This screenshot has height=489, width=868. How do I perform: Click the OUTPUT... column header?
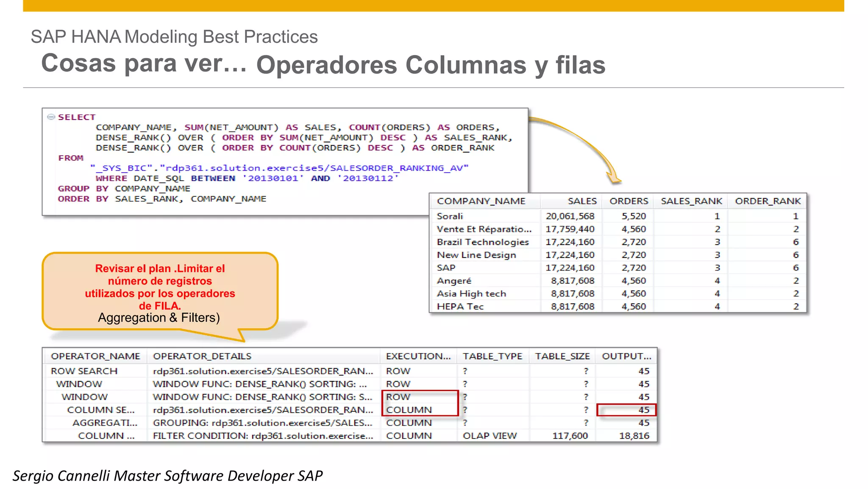pyautogui.click(x=626, y=356)
